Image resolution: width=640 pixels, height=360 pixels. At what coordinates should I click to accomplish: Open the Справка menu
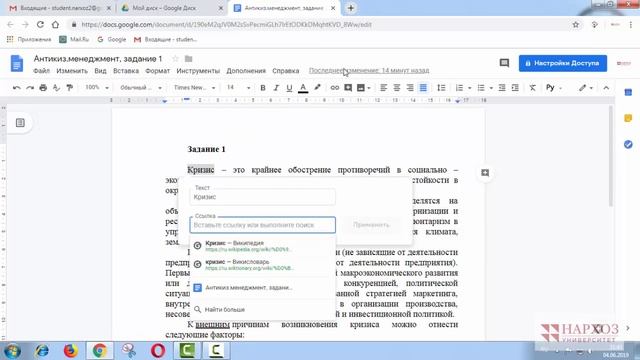pyautogui.click(x=286, y=71)
